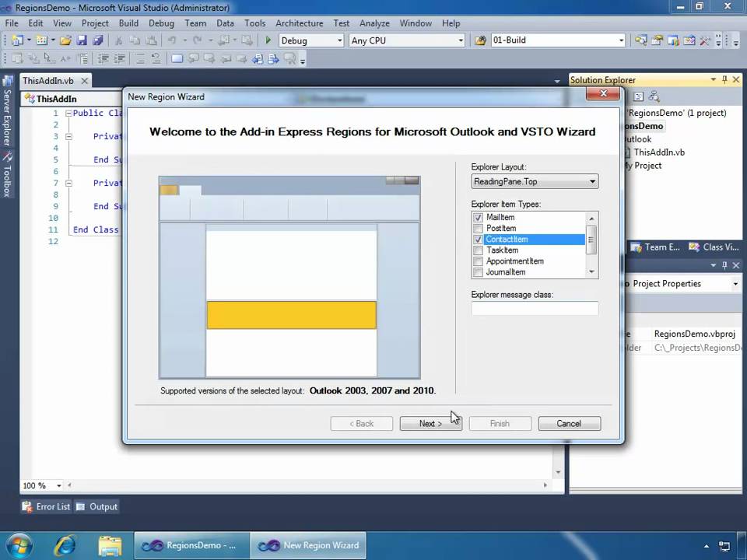Open the Project menu
The image size is (747, 560).
[95, 23]
